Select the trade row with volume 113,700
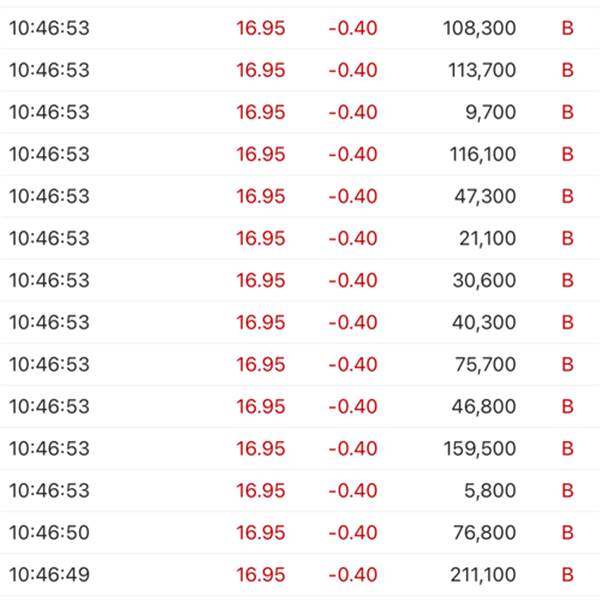This screenshot has height=600, width=600. point(300,70)
